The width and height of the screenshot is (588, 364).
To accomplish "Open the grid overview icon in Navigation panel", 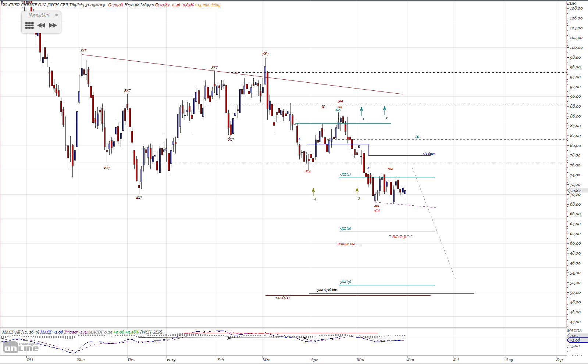I will point(29,25).
